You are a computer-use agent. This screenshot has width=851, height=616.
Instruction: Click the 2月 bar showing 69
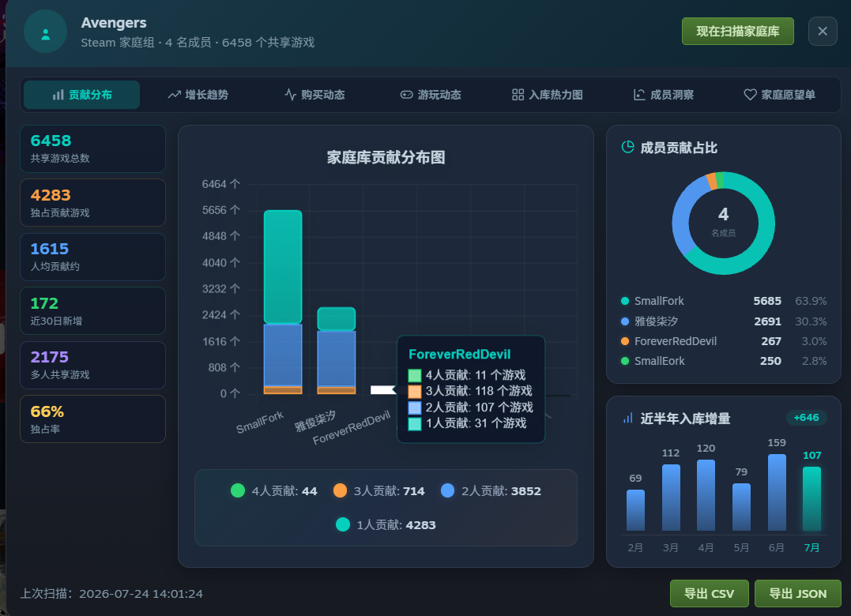[x=635, y=510]
